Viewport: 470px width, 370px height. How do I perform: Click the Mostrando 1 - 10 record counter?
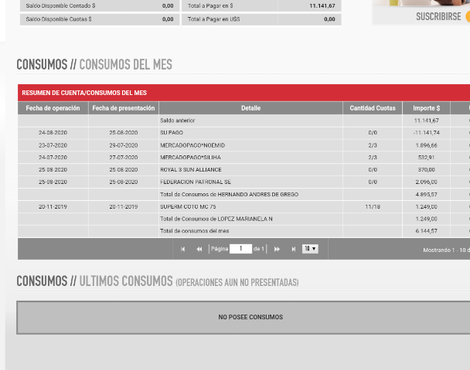[446, 250]
